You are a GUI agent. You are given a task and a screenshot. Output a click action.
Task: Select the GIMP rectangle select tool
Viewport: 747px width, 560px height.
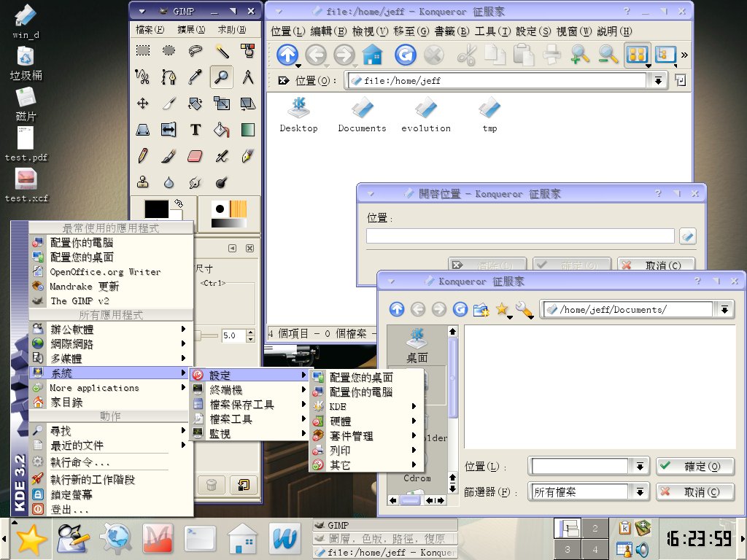[x=143, y=50]
